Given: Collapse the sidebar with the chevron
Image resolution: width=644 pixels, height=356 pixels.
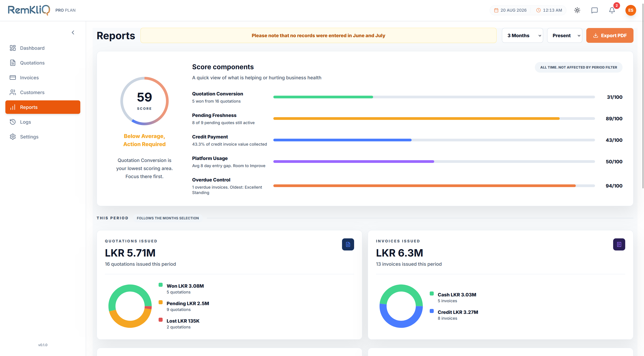Looking at the screenshot, I should (x=73, y=32).
